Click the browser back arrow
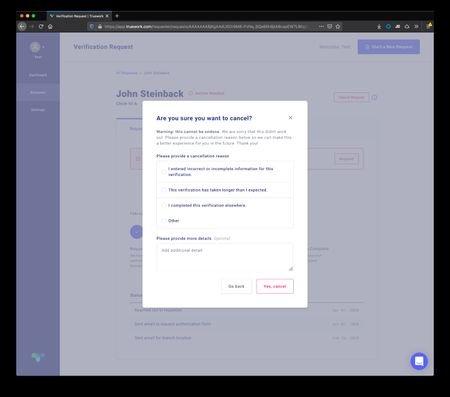450x397 pixels. pos(22,26)
